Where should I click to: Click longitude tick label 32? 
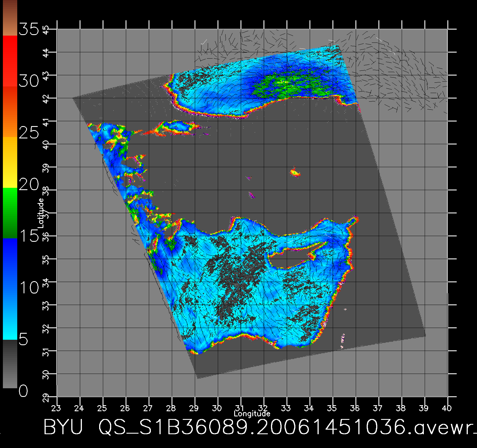[x=263, y=408]
